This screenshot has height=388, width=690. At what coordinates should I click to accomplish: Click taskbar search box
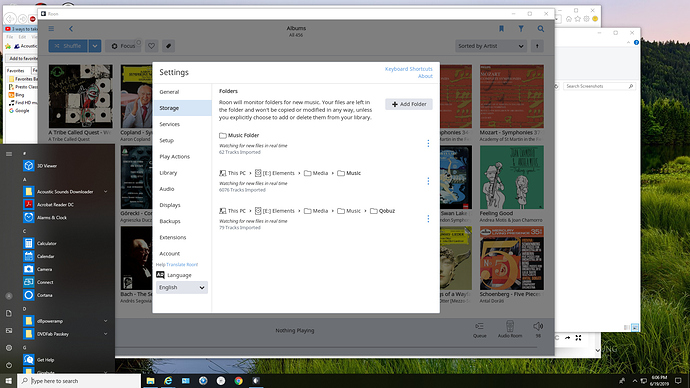coord(79,381)
